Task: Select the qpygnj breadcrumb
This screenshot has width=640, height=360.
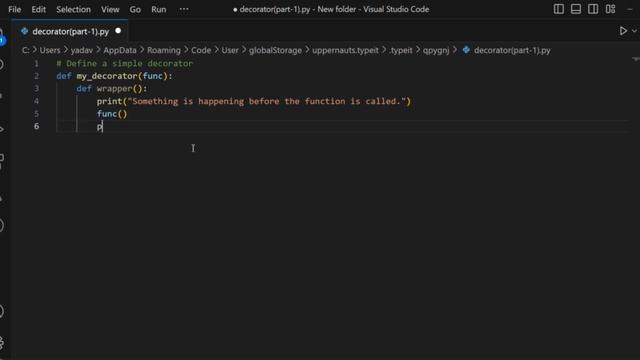Action: click(436, 50)
